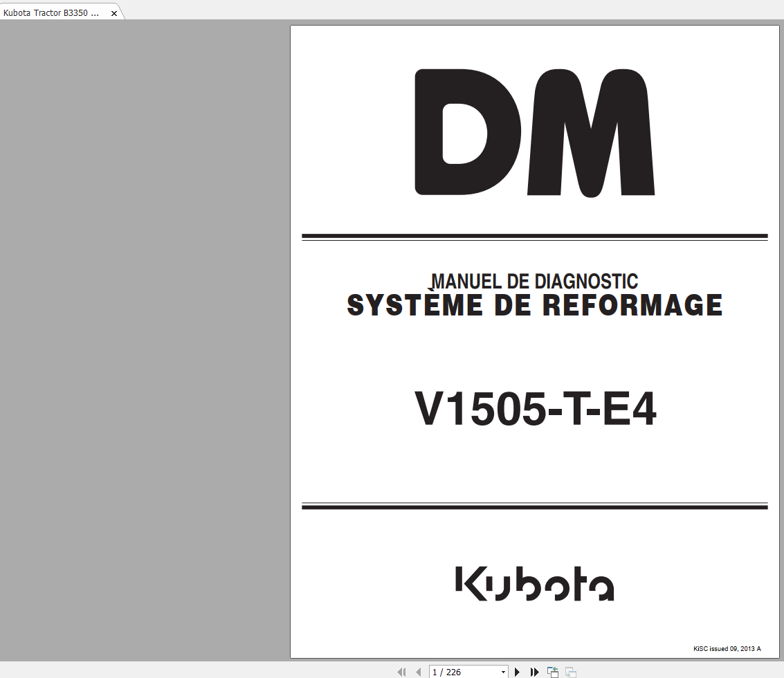Go back one page with the previous arrow
The width and height of the screenshot is (784, 678).
click(419, 672)
